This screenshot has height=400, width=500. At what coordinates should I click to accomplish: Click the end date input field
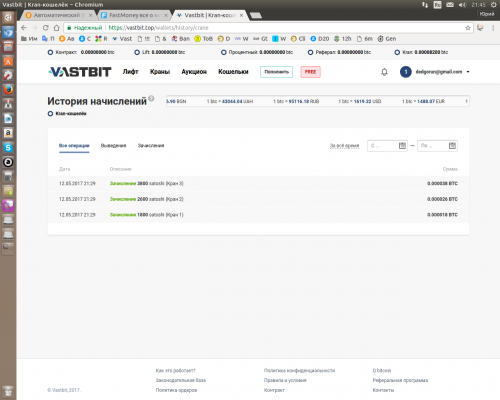(437, 146)
